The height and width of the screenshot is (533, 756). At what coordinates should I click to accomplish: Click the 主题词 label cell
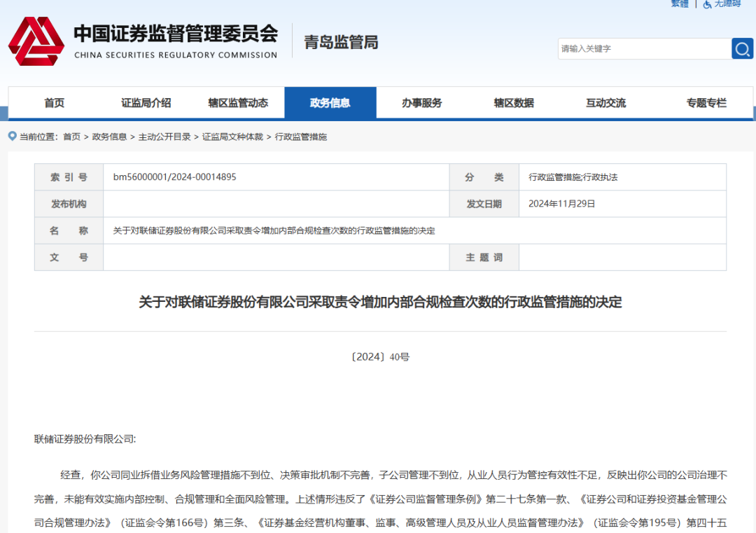point(484,257)
